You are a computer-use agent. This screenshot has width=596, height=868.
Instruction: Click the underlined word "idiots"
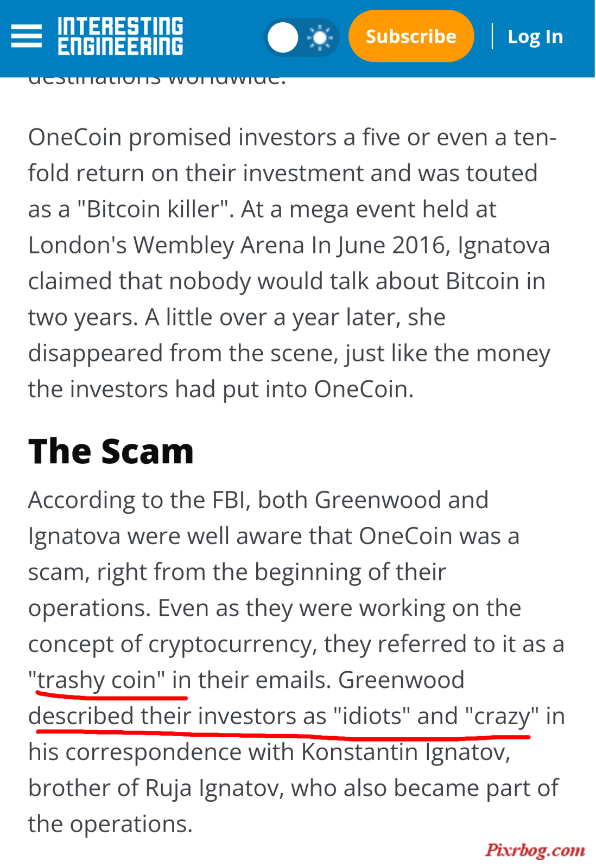[372, 716]
